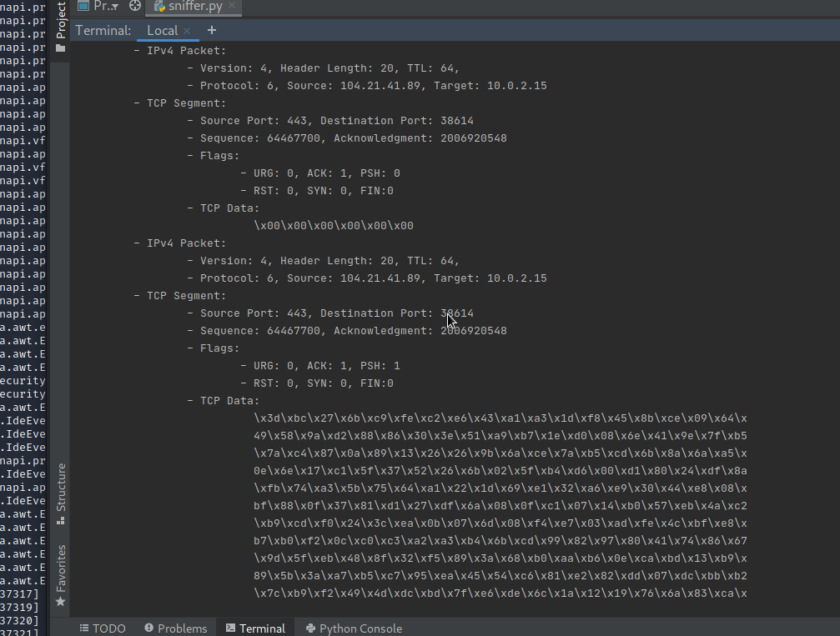Click the Python file icon on sniffer.py tab

click(159, 6)
